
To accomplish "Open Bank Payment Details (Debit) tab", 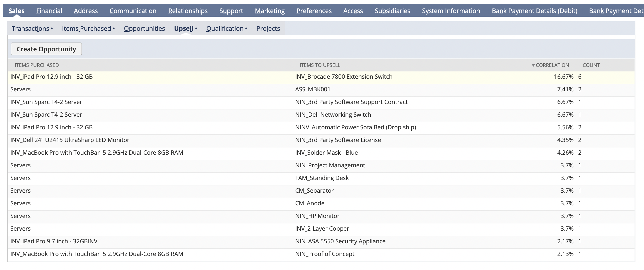I will click(x=534, y=11).
